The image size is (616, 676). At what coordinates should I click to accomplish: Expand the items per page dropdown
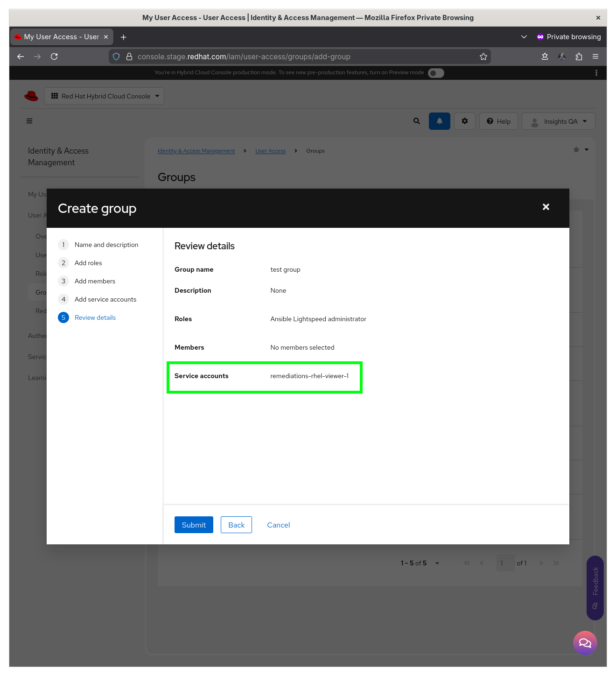coord(437,563)
